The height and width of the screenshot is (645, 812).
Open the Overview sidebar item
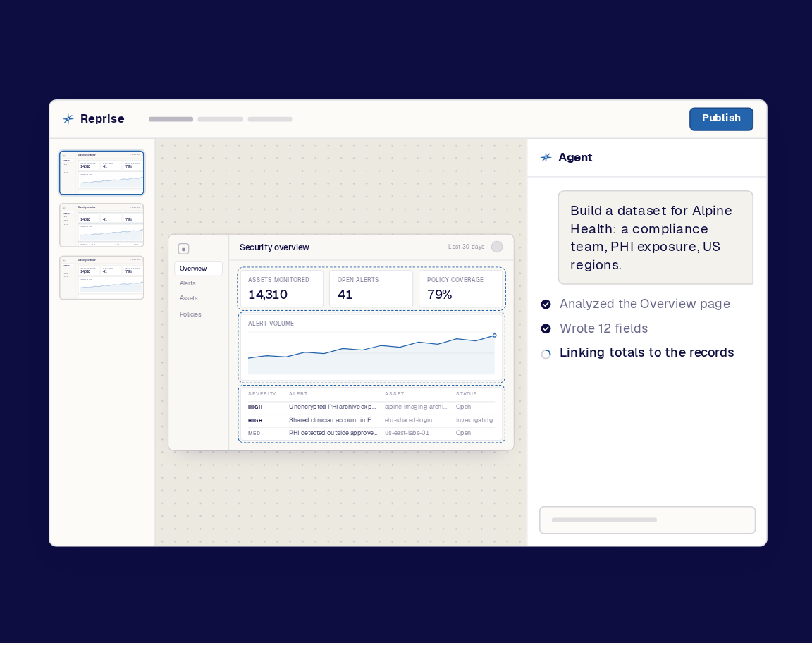tap(198, 269)
